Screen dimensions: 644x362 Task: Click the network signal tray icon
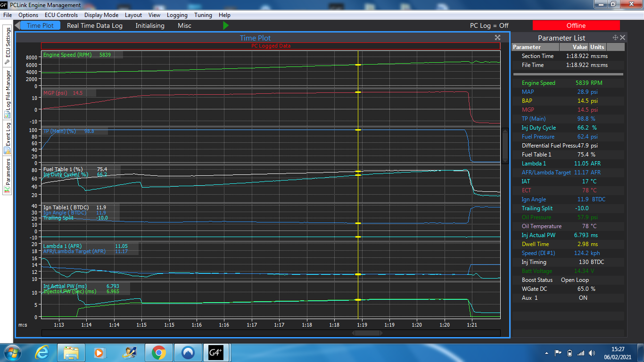click(x=581, y=353)
